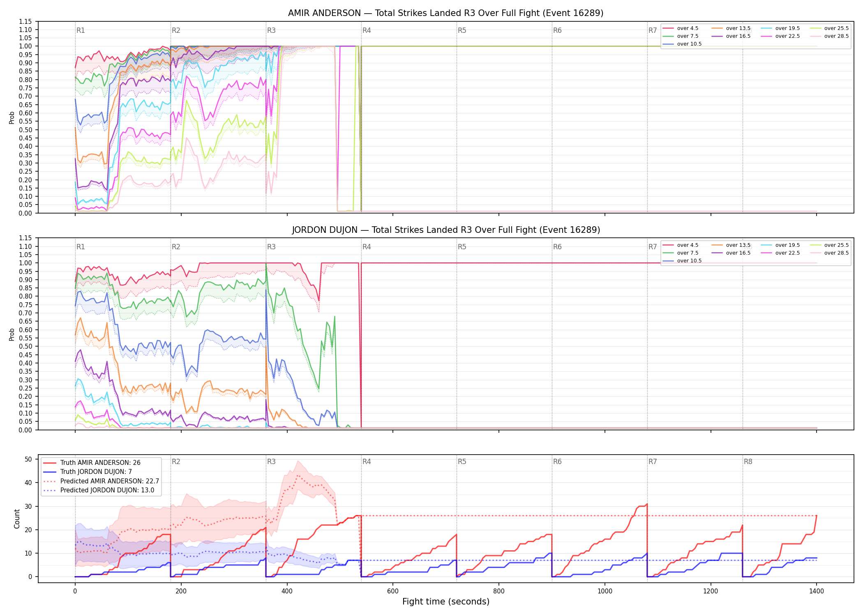Screen dimensions: 863x616
Task: Click the R6 round marker in Anderson chart
Action: pyautogui.click(x=557, y=30)
